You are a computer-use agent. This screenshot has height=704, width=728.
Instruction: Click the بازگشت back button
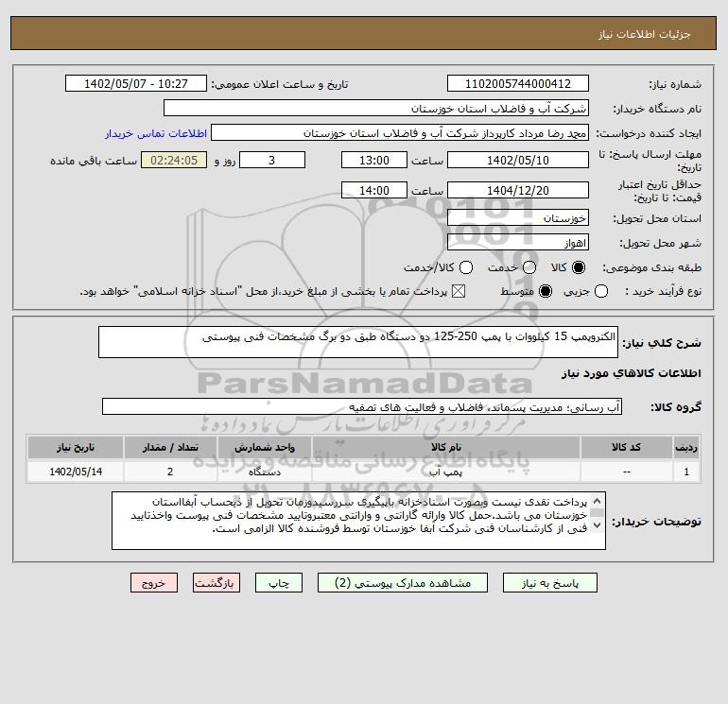[217, 583]
